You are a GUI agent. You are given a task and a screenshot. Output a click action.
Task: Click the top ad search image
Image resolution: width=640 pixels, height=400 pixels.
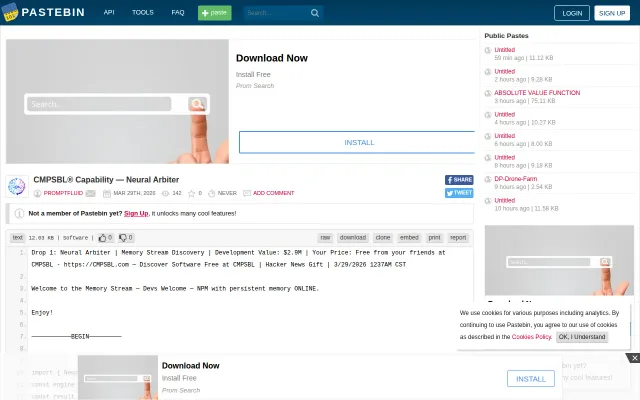coord(117,102)
